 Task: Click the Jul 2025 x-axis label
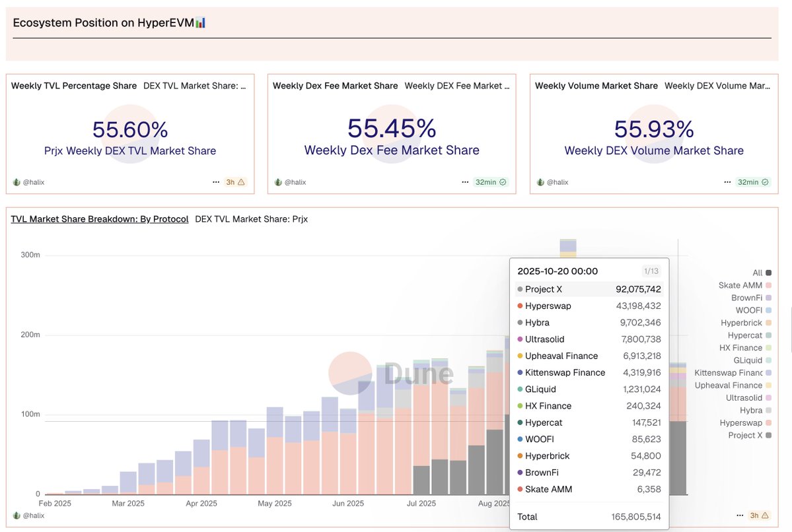[421, 503]
